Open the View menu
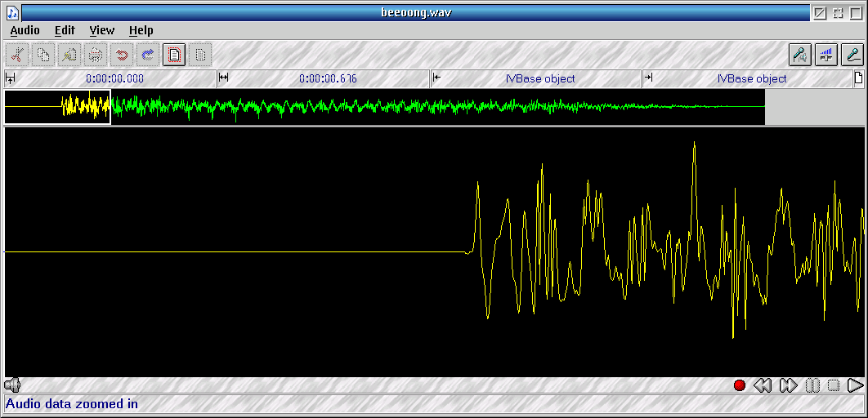 102,30
